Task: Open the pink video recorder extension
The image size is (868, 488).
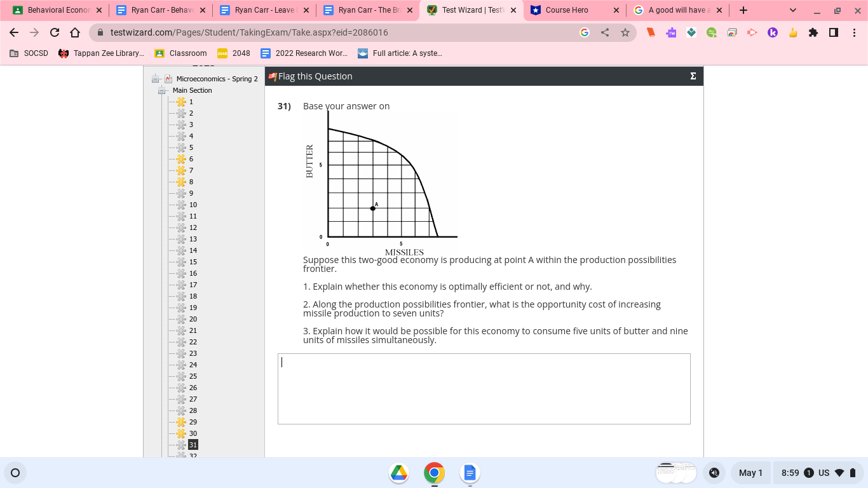Action: pos(752,32)
